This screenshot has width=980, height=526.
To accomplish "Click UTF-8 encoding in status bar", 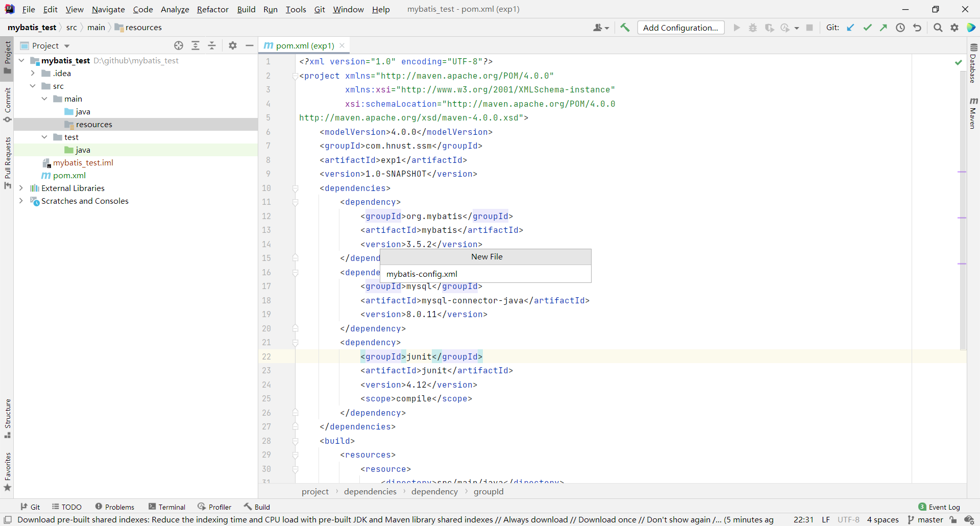I will point(848,520).
